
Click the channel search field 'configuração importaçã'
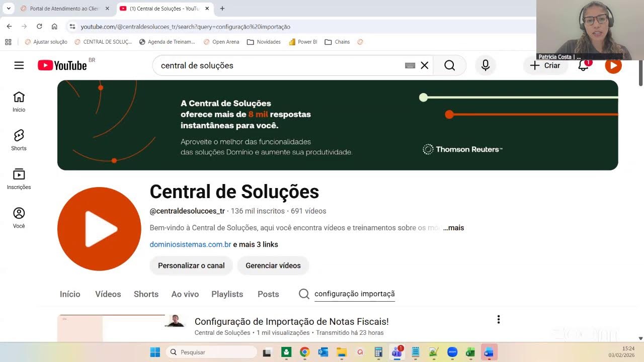(355, 294)
